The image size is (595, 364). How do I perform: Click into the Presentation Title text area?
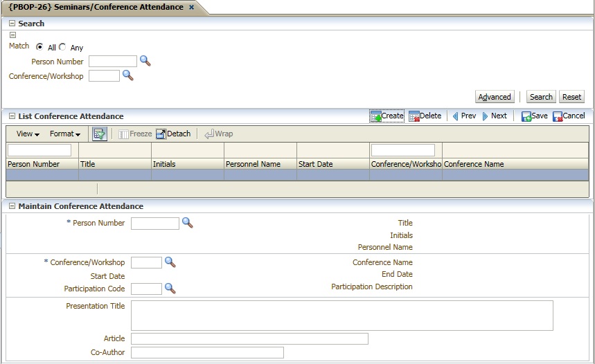[x=341, y=316]
